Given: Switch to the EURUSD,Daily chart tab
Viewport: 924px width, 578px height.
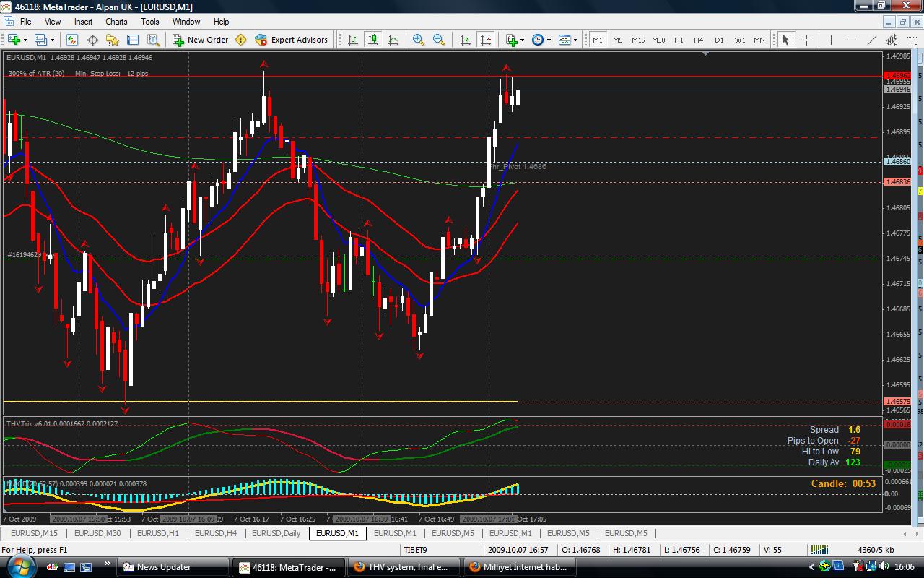Looking at the screenshot, I should (x=276, y=533).
